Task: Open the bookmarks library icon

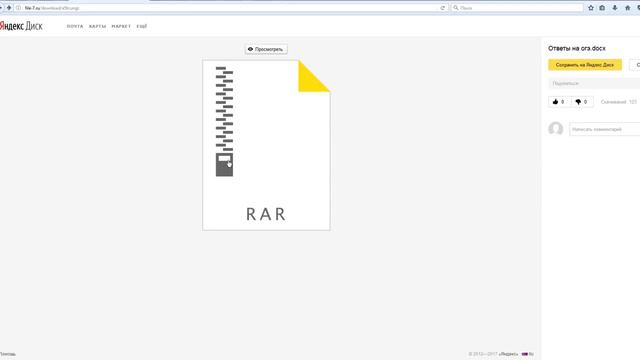Action: coord(602,8)
